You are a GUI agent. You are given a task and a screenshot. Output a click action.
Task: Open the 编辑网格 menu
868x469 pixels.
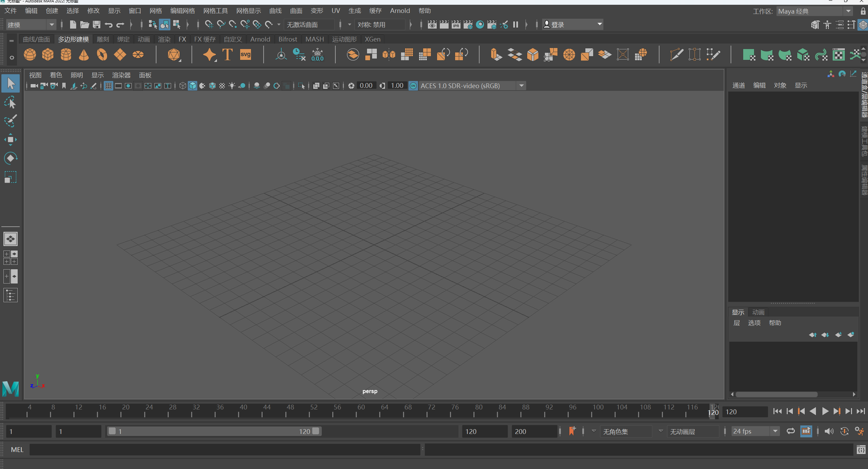pos(182,11)
